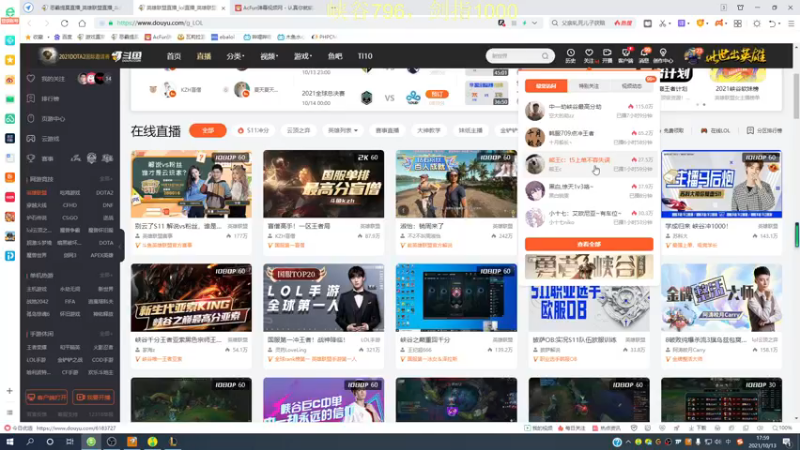Open the 主播马后炮 stream thumbnail
Viewport: 800px width, 450px height.
pos(721,184)
